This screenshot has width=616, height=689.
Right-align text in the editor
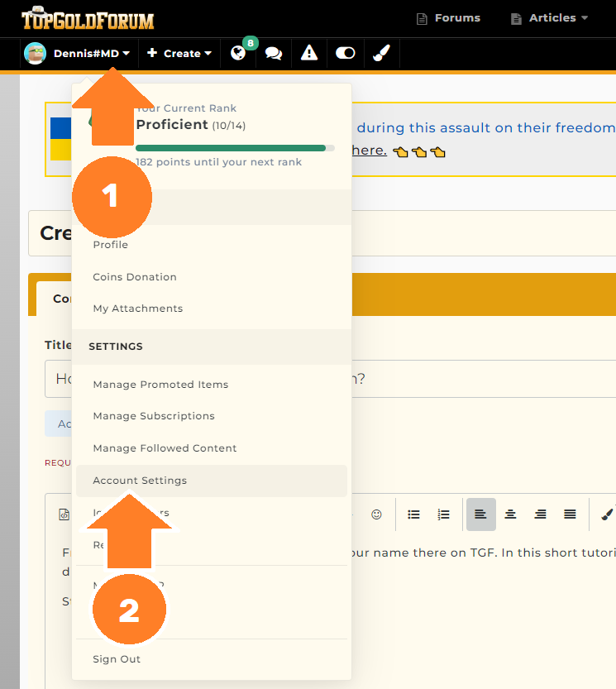541,514
